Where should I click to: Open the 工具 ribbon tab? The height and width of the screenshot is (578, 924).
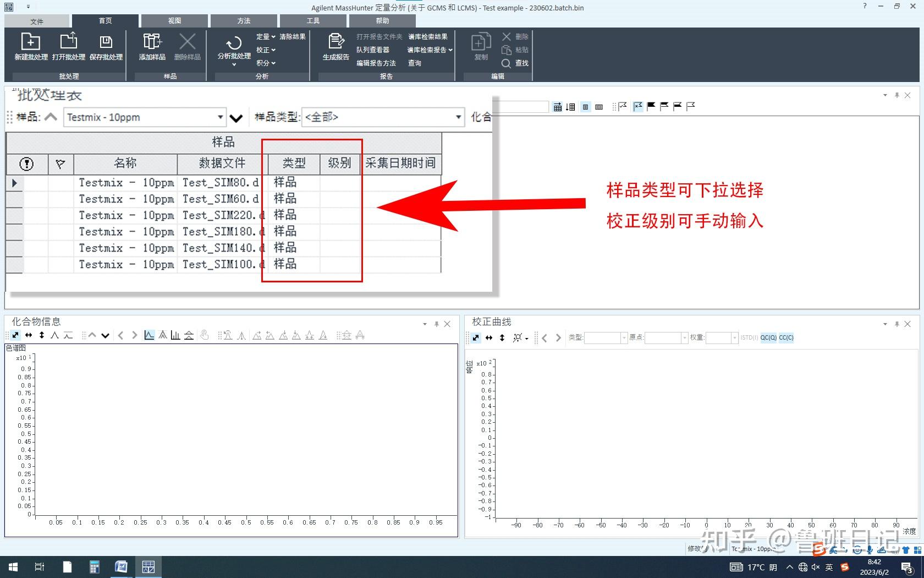click(x=313, y=20)
